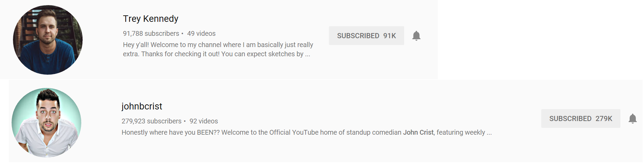Viewport: 644px width, 164px height.
Task: Click the "Hey y'all!" channel description
Action: point(218,45)
